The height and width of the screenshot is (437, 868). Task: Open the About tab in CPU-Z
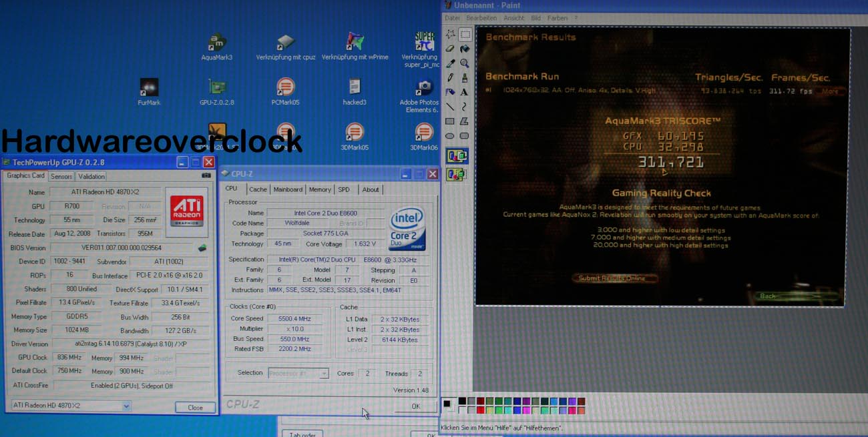pos(371,189)
